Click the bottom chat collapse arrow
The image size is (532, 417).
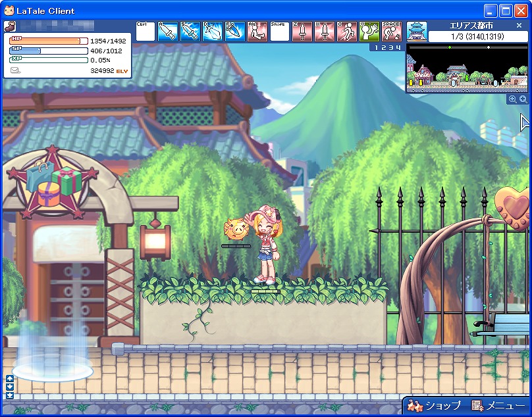[10, 395]
